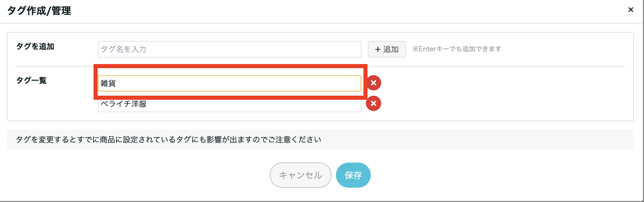The width and height of the screenshot is (644, 202).
Task: Click the タグ一覧 label
Action: coord(31,80)
